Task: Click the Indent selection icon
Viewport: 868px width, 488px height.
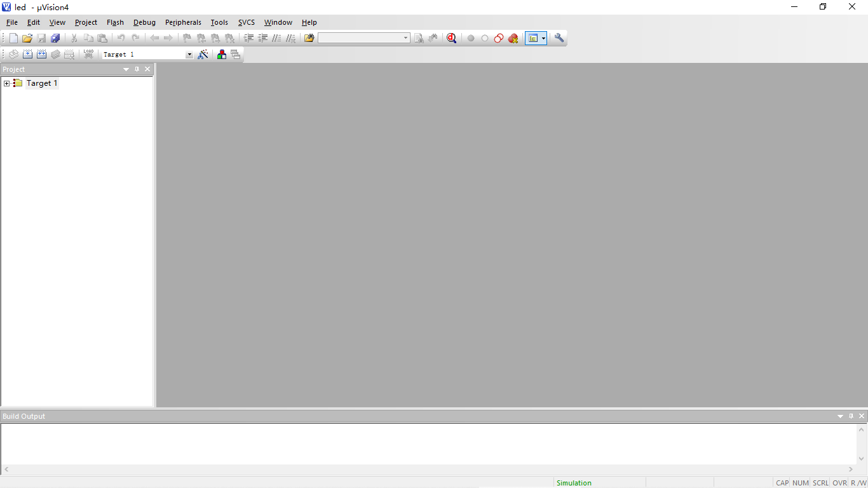Action: [x=248, y=38]
